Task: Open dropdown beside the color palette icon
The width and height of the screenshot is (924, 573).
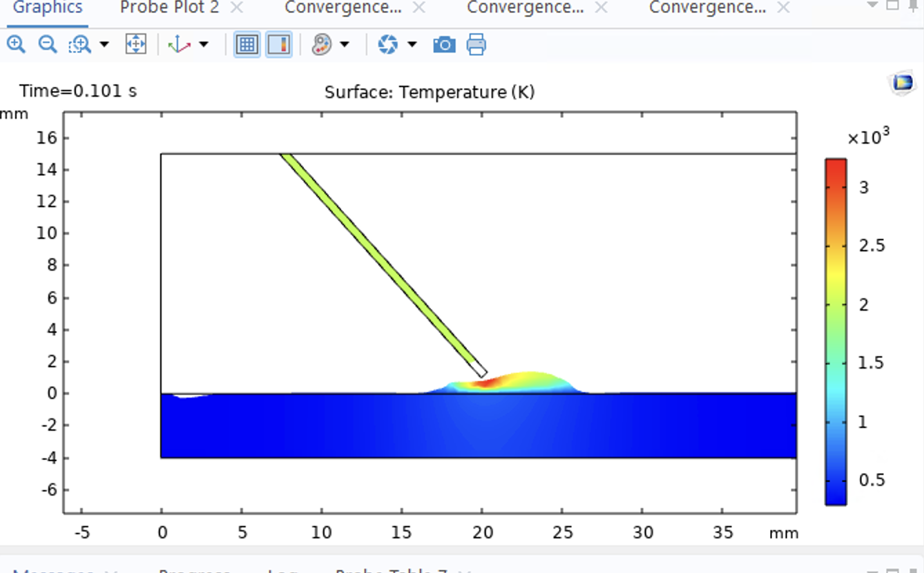Action: (345, 45)
